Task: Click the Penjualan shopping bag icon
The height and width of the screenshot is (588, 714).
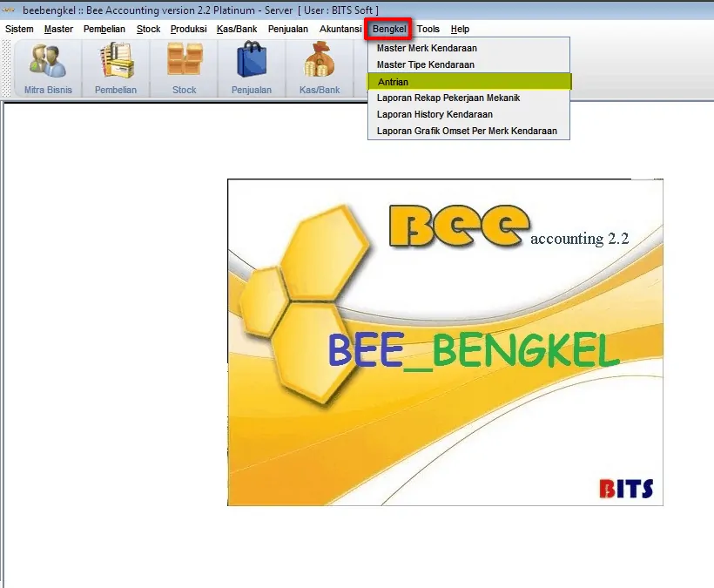Action: [252, 68]
